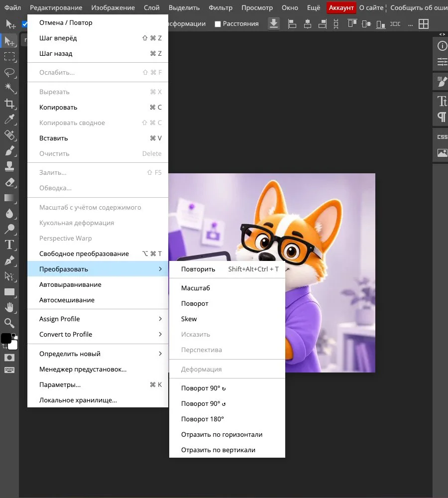This screenshot has width=448, height=498.
Task: Open the Character panel icon
Action: tap(442, 101)
